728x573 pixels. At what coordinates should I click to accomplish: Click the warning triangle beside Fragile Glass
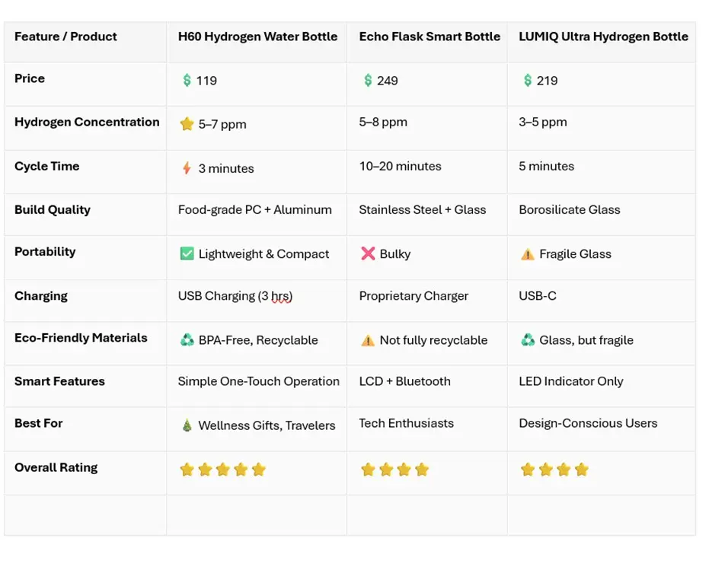pos(528,254)
